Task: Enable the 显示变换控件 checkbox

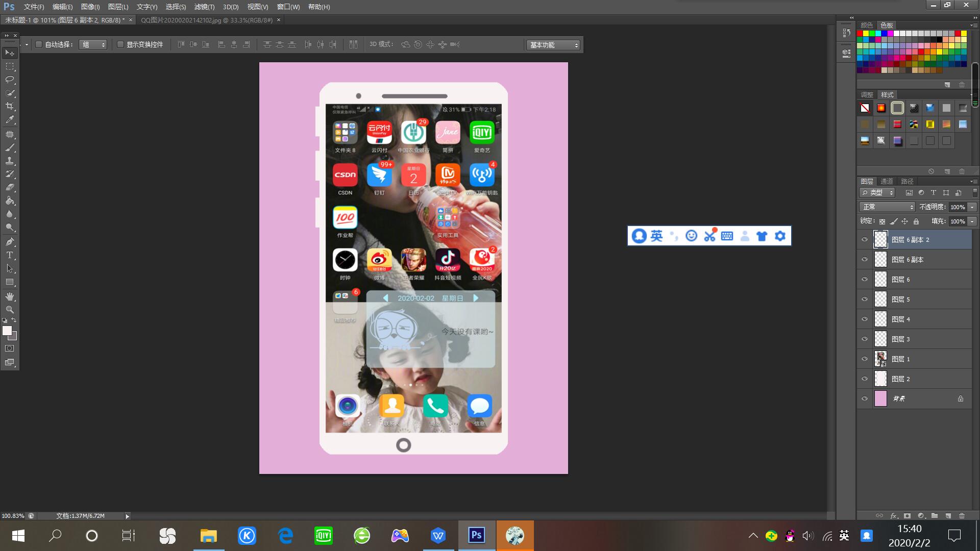Action: click(120, 44)
